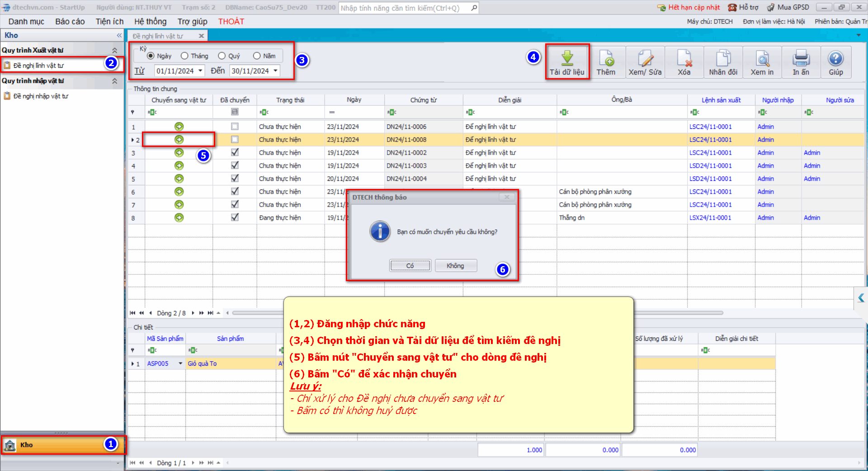Open the Đến date dropdown

(275, 71)
